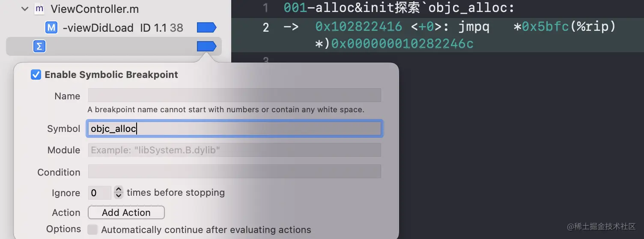Click the ViewController.m file icon
The height and width of the screenshot is (239, 644).
(39, 9)
